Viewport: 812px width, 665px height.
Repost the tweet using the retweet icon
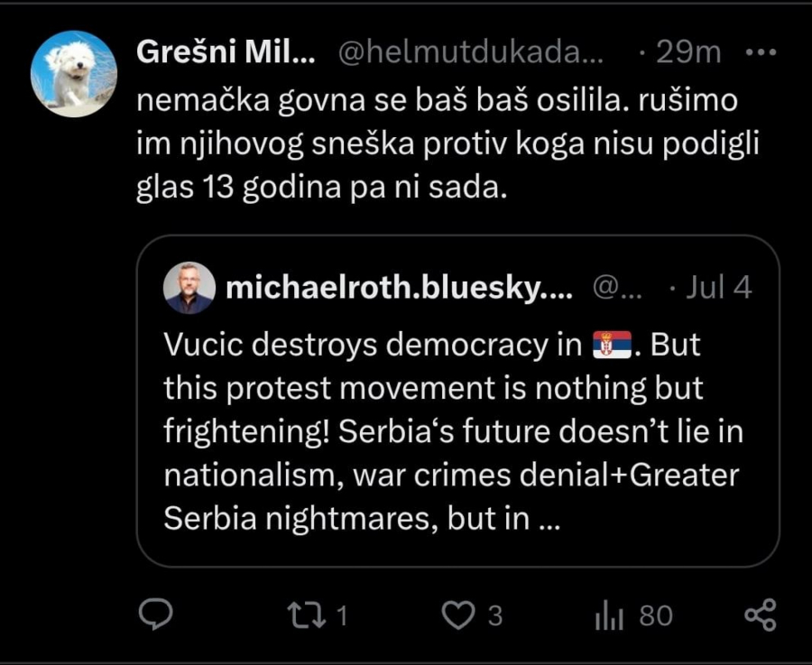coord(301,615)
